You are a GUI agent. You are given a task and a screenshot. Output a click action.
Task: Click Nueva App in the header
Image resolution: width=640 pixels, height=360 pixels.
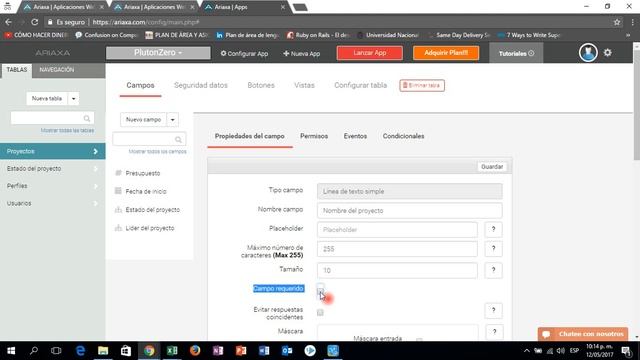coord(302,53)
